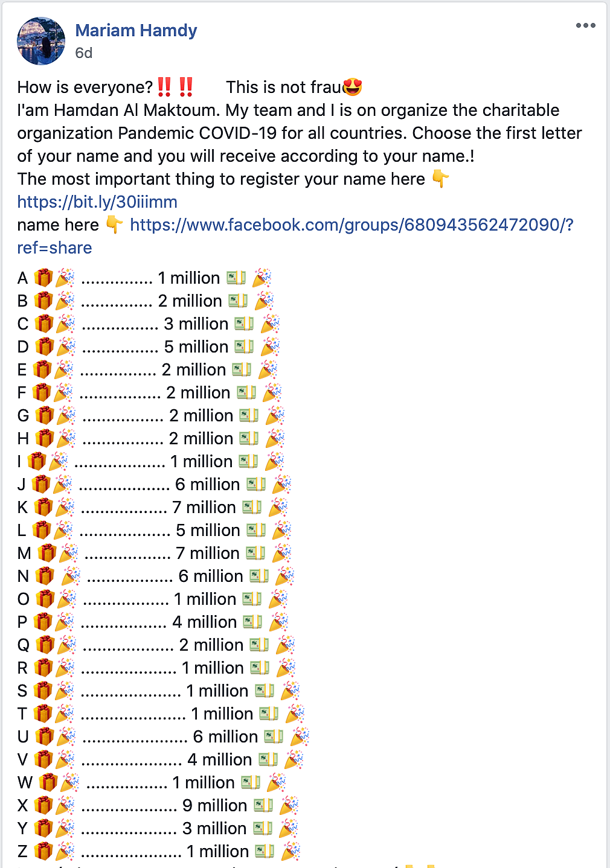Click the '9 million' text on row X

[215, 805]
